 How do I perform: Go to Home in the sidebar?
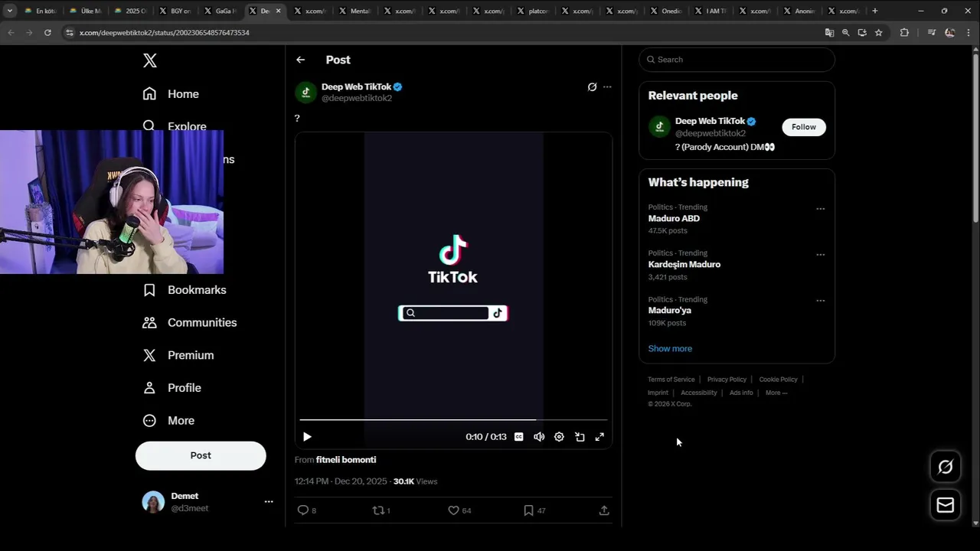pos(171,94)
